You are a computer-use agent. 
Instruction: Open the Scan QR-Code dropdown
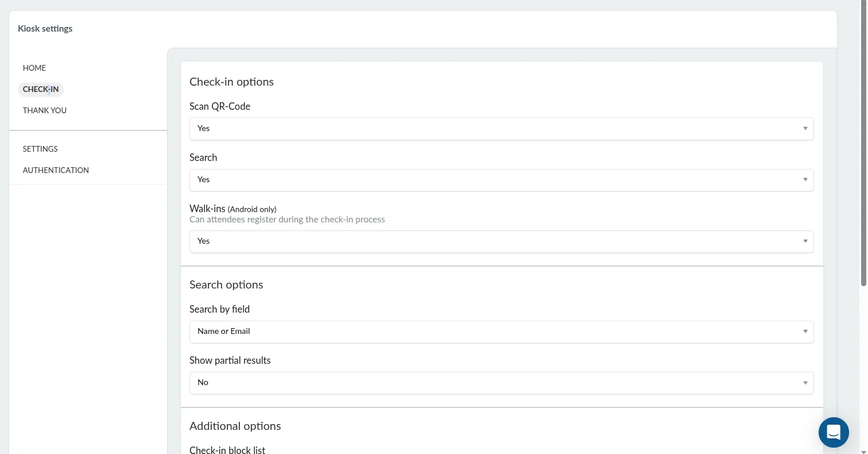point(501,129)
